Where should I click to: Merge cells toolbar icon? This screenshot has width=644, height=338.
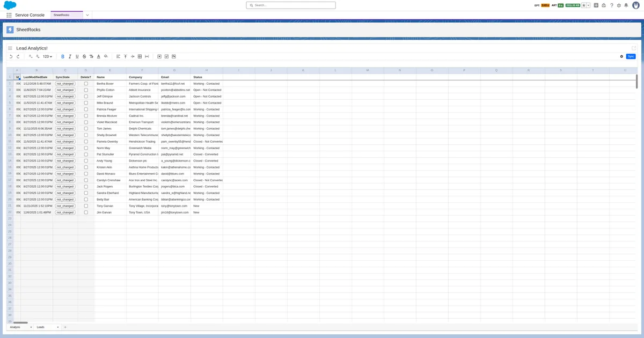coord(147,56)
